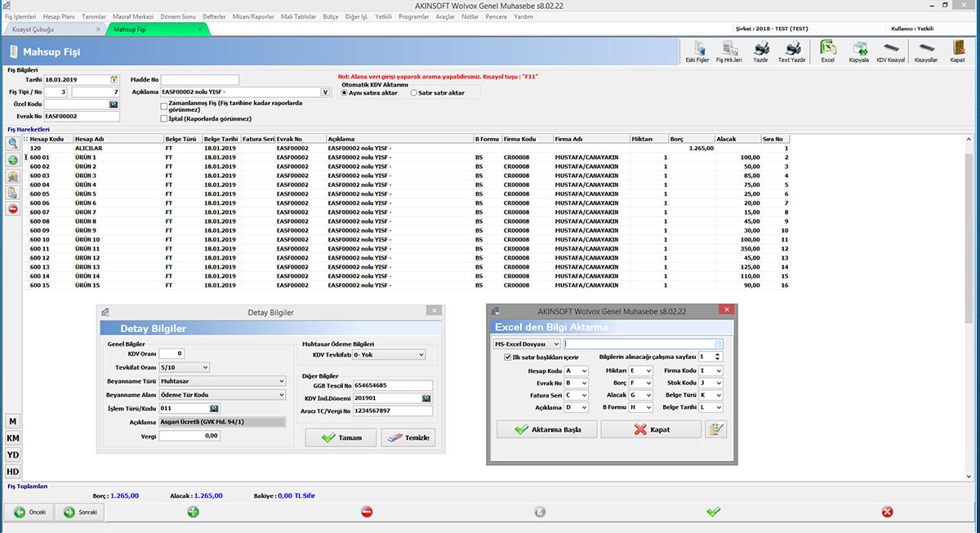Go to next record with Sonraki

coord(78,513)
